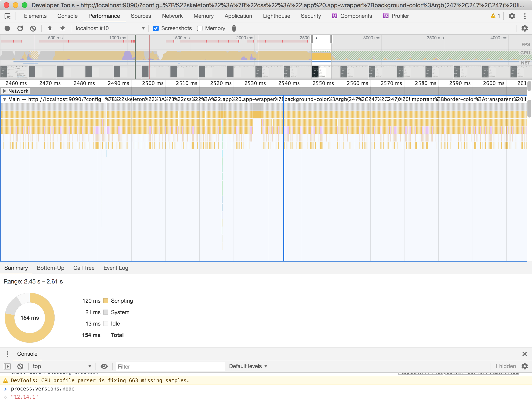Enable the Memory checkbox
This screenshot has height=401, width=532.
point(200,28)
